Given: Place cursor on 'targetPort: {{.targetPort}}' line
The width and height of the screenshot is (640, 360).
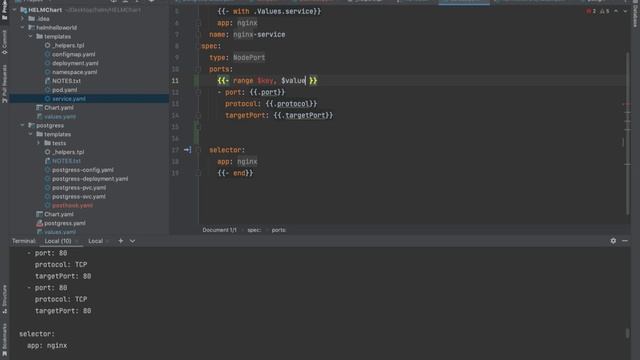Looking at the screenshot, I should (x=279, y=116).
